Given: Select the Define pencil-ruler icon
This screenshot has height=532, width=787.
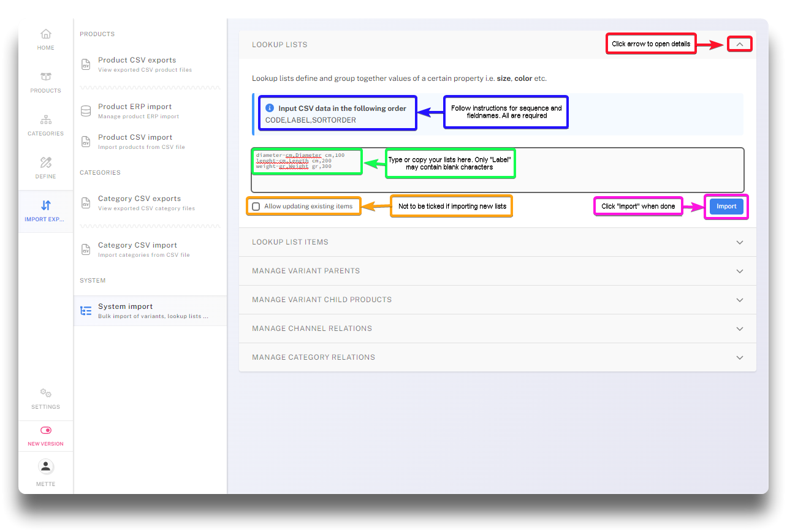Looking at the screenshot, I should (x=46, y=162).
